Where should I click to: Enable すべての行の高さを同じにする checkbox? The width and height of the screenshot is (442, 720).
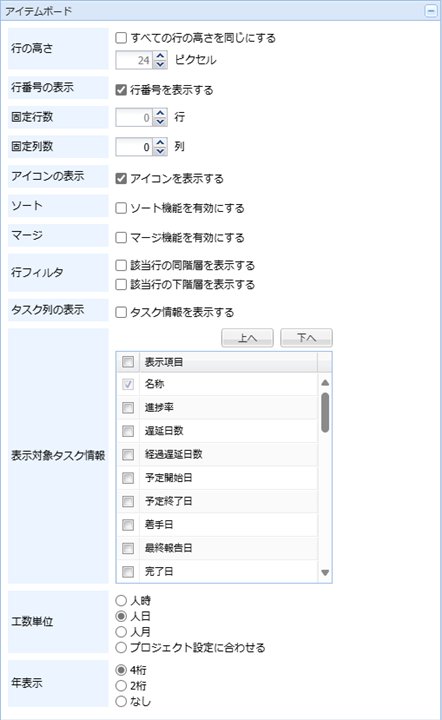[121, 38]
